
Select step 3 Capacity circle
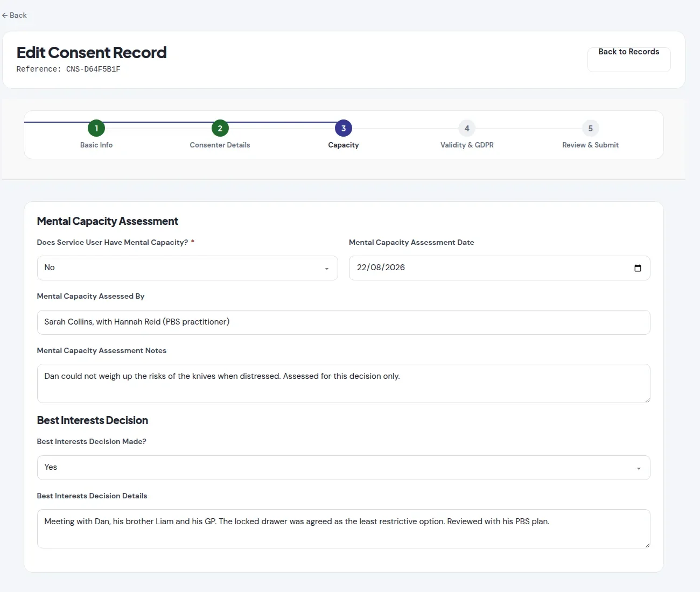pos(344,128)
